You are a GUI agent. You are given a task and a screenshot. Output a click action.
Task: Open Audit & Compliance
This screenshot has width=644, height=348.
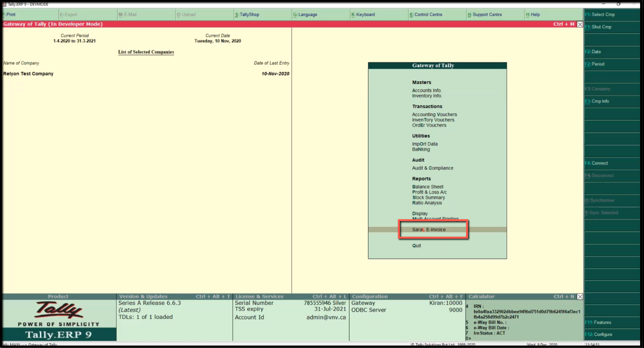click(433, 168)
